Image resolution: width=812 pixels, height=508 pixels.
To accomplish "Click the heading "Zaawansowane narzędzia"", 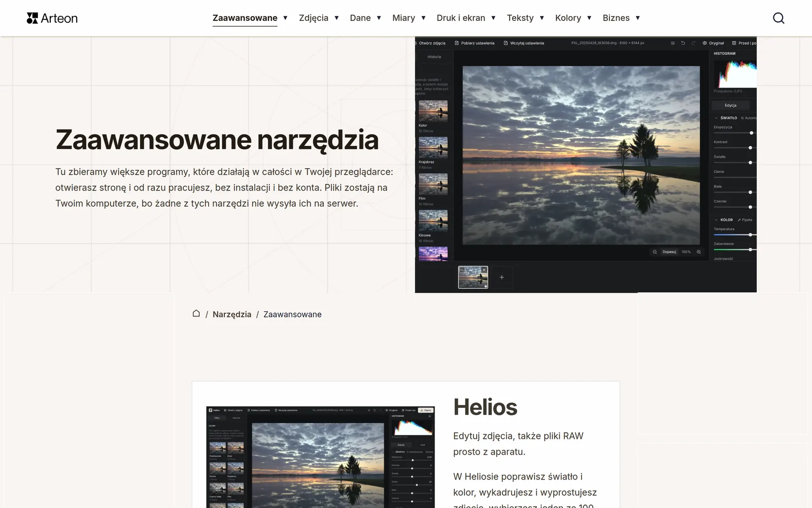I will (x=217, y=140).
